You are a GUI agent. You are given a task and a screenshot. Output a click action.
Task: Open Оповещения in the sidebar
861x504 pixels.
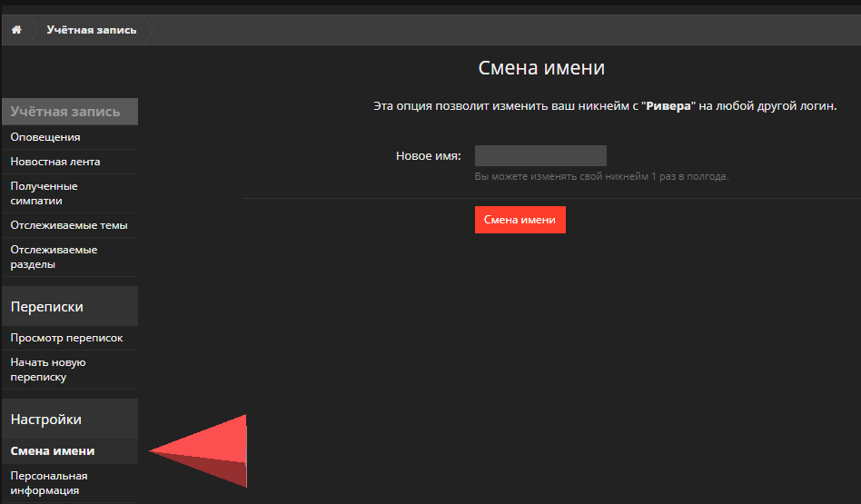70,137
